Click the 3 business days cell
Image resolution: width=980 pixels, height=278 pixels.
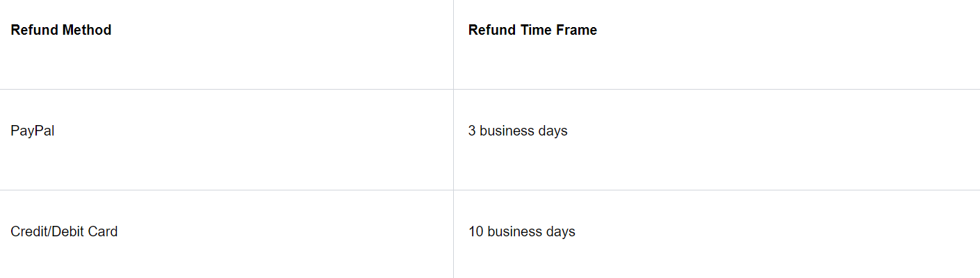(x=518, y=131)
